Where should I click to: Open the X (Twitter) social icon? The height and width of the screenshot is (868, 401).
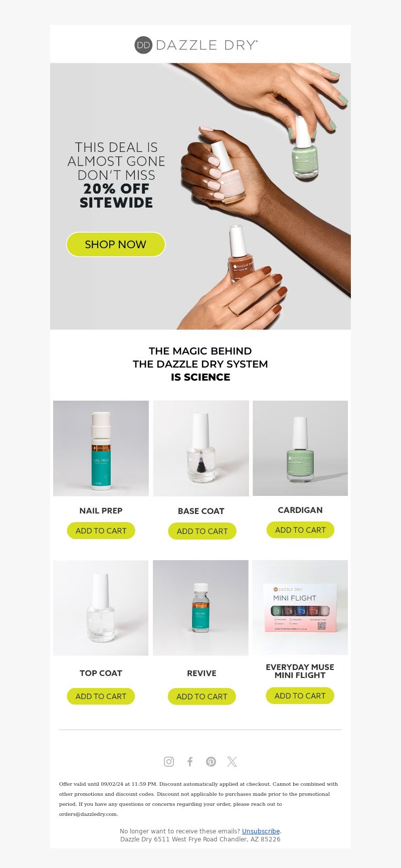232,762
